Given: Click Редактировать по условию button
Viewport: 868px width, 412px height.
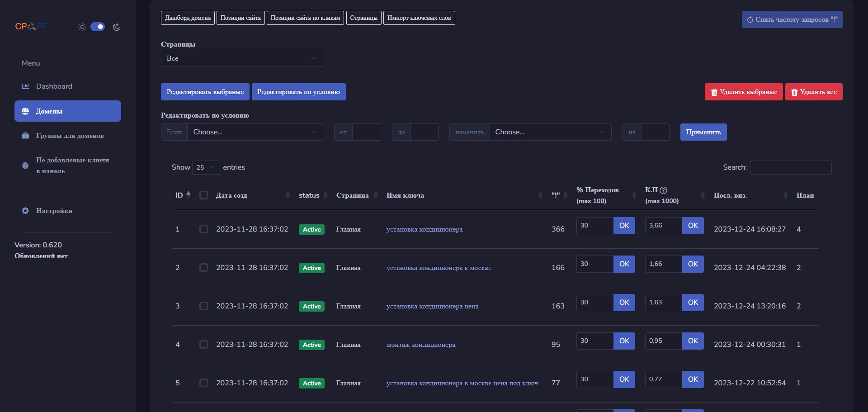Looking at the screenshot, I should click(299, 92).
